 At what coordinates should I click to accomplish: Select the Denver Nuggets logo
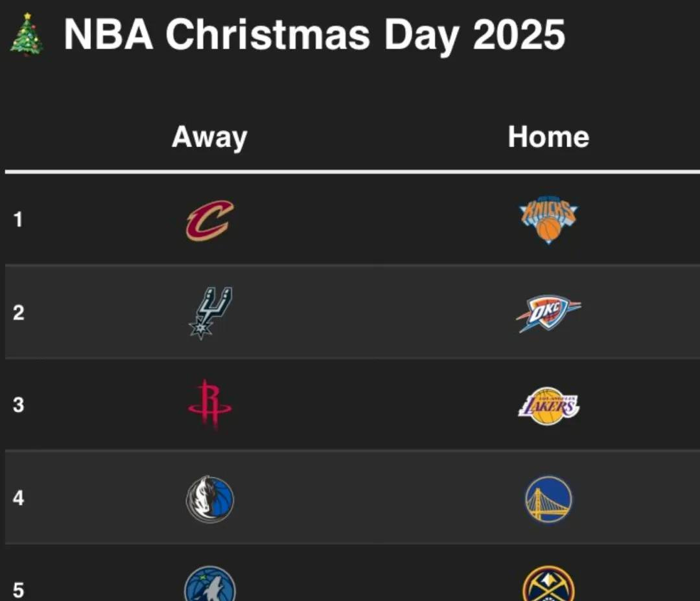tap(549, 584)
